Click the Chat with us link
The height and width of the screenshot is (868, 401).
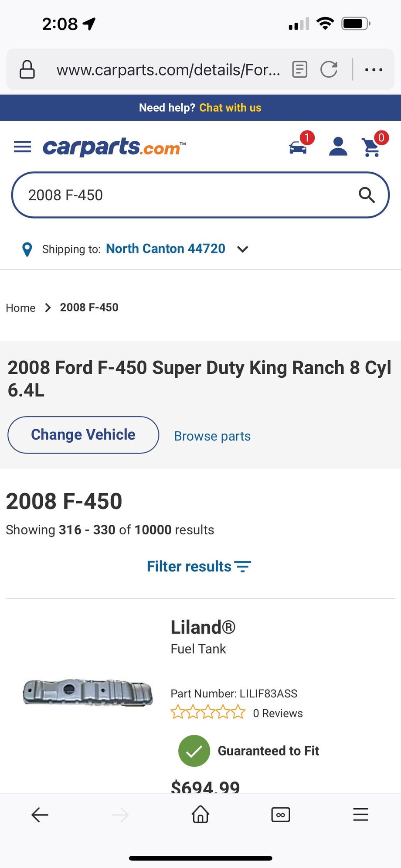point(230,108)
